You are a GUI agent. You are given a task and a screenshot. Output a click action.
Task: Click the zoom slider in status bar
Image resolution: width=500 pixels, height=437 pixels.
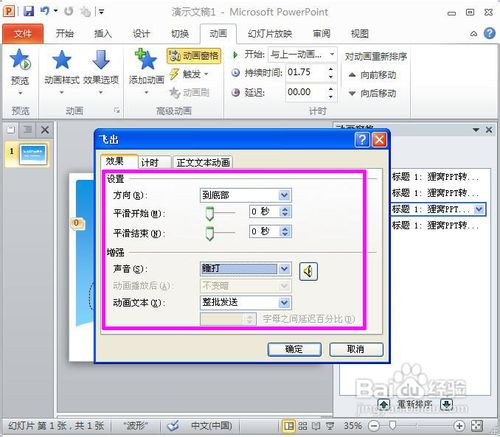click(x=393, y=425)
